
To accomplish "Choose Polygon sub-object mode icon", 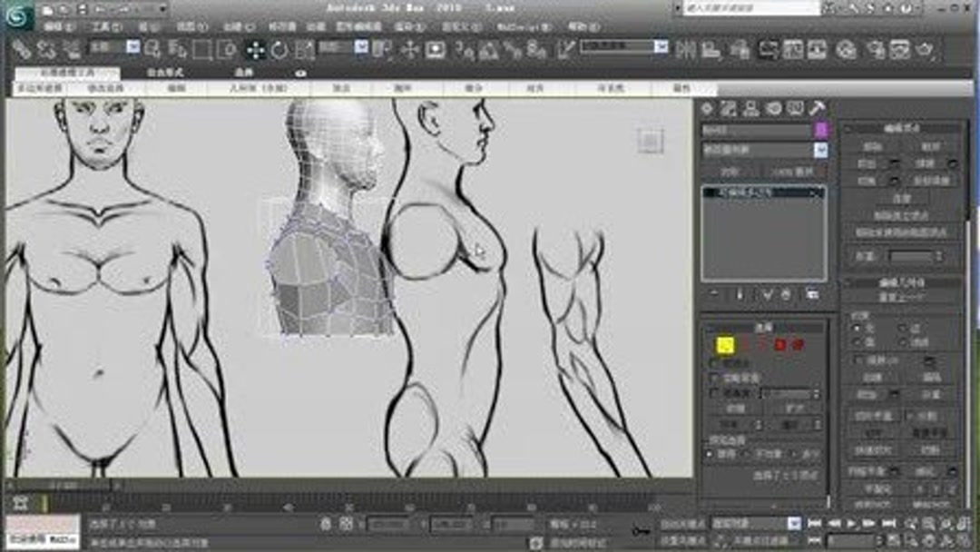I will pyautogui.click(x=779, y=345).
